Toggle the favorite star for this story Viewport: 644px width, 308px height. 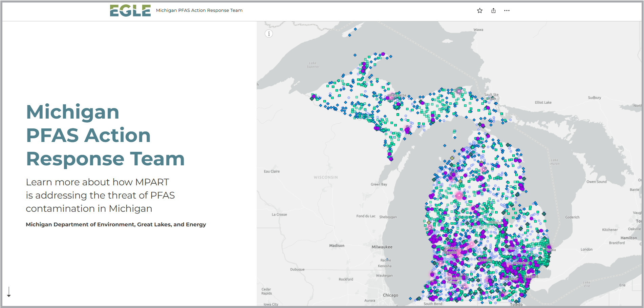click(x=479, y=11)
